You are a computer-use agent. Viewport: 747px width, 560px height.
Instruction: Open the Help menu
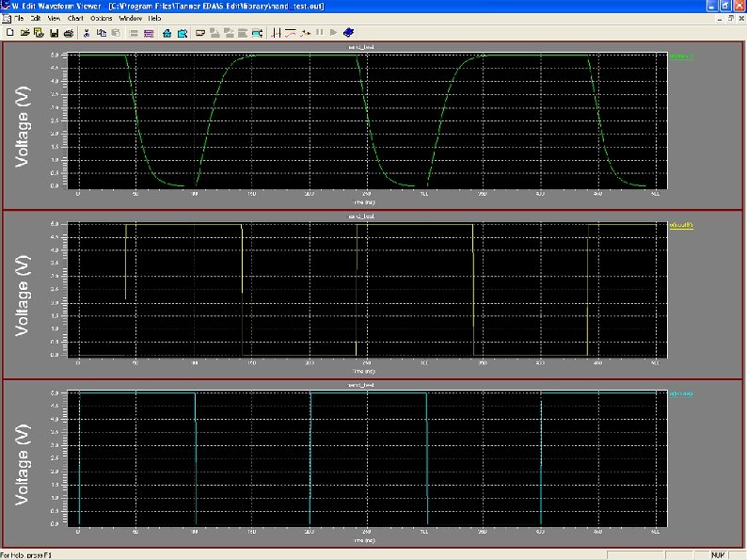coord(154,19)
